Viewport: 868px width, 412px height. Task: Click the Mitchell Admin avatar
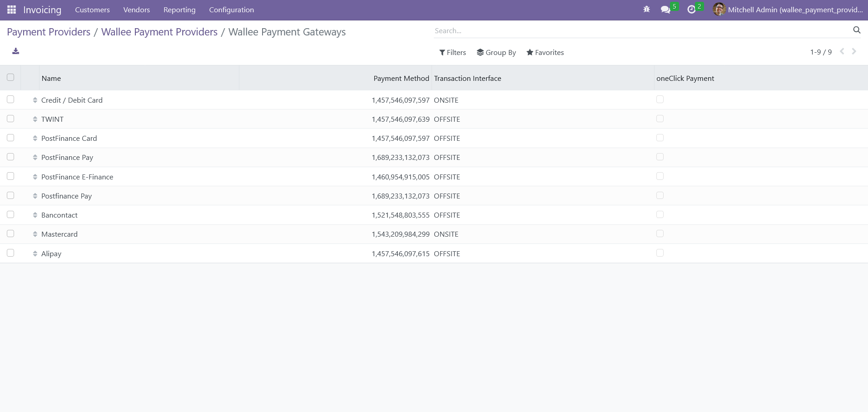[719, 10]
